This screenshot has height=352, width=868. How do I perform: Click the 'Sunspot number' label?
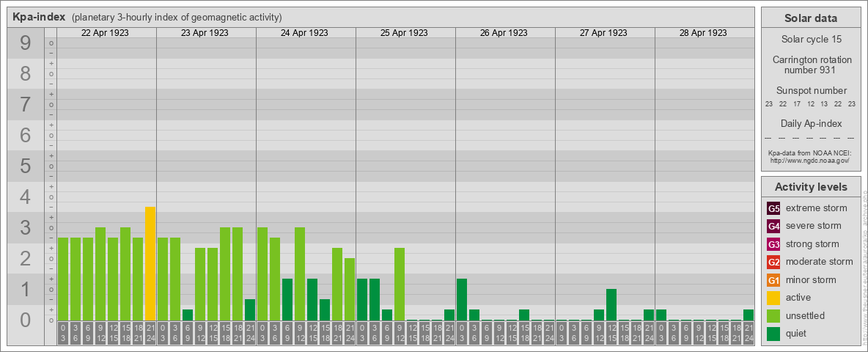click(812, 91)
